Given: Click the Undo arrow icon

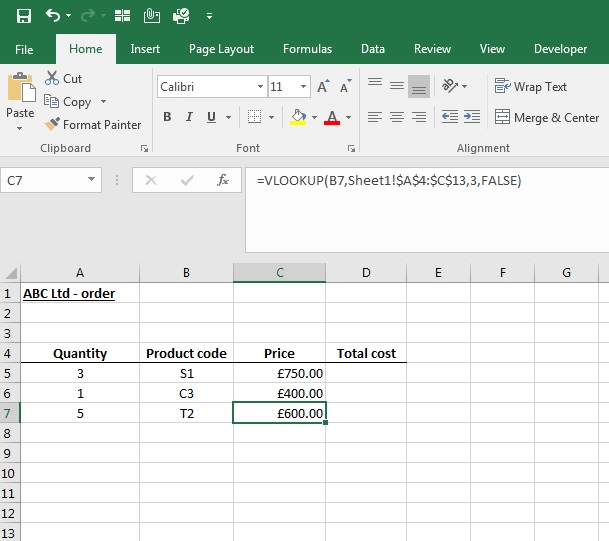Looking at the screenshot, I should pos(53,16).
